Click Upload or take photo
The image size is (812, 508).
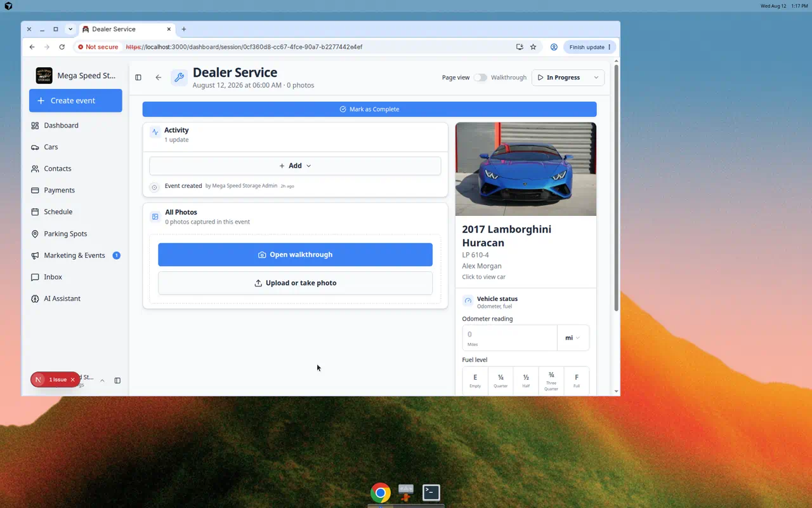click(x=295, y=283)
